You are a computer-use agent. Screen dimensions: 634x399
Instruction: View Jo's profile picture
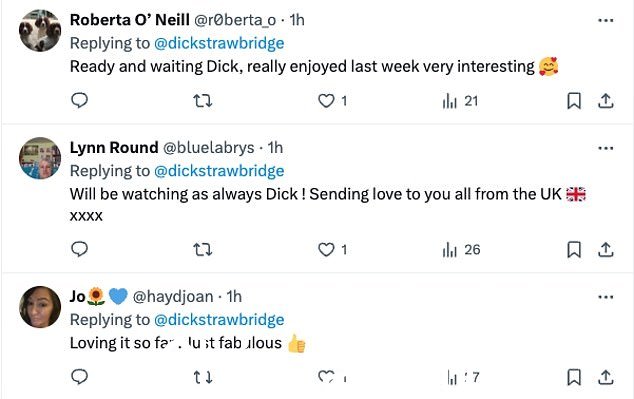[x=40, y=307]
